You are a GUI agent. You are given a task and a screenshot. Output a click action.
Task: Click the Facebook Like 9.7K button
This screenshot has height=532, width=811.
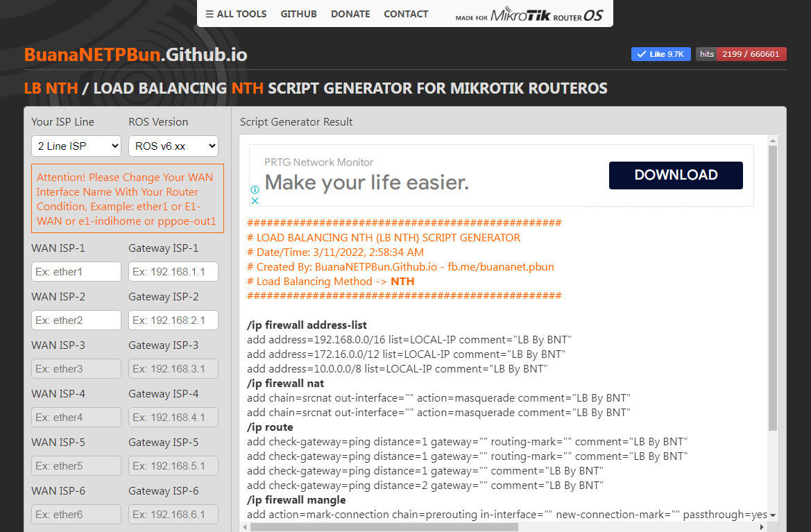click(660, 53)
